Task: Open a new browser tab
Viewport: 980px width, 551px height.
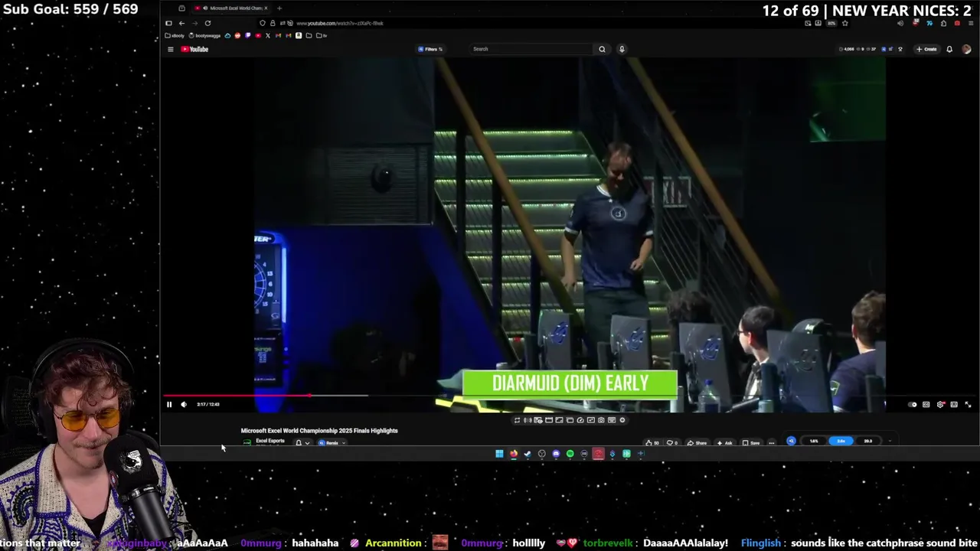Action: pyautogui.click(x=279, y=8)
